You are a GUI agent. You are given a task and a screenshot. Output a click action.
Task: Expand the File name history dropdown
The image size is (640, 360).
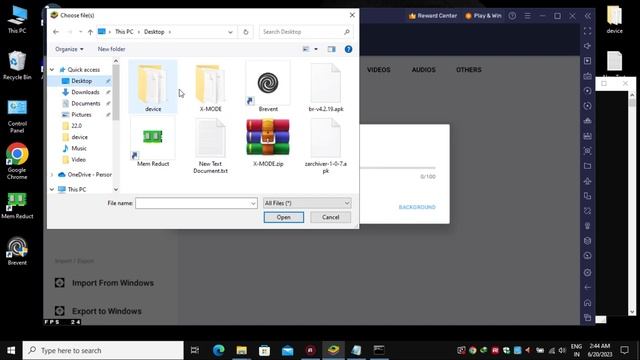point(253,203)
